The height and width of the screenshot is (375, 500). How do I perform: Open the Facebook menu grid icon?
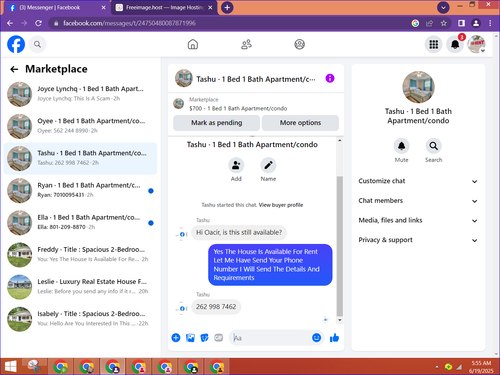433,44
